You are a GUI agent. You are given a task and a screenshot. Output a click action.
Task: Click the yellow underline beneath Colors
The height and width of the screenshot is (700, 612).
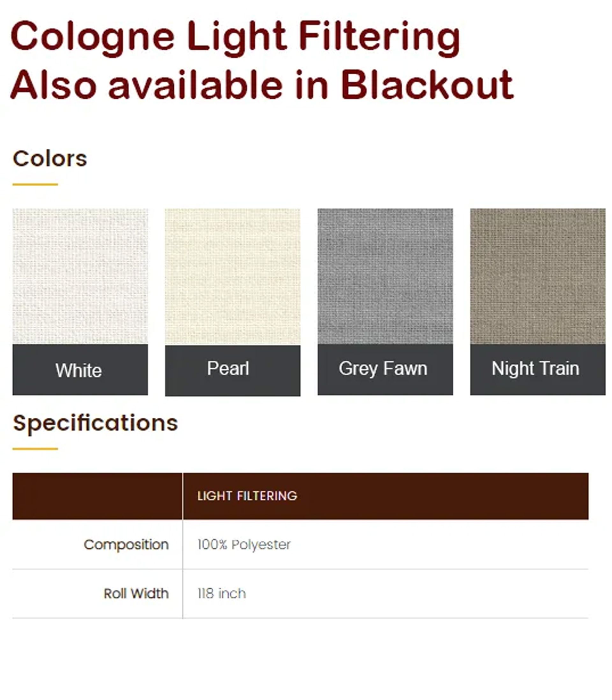[35, 184]
